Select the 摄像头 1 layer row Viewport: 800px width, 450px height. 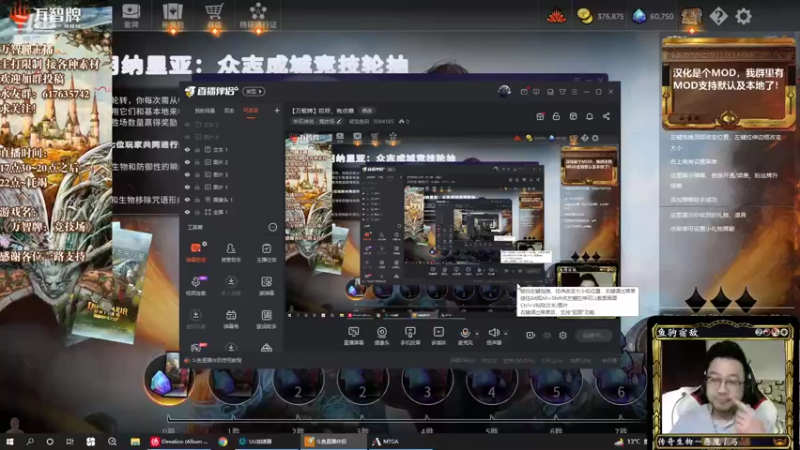pos(231,199)
